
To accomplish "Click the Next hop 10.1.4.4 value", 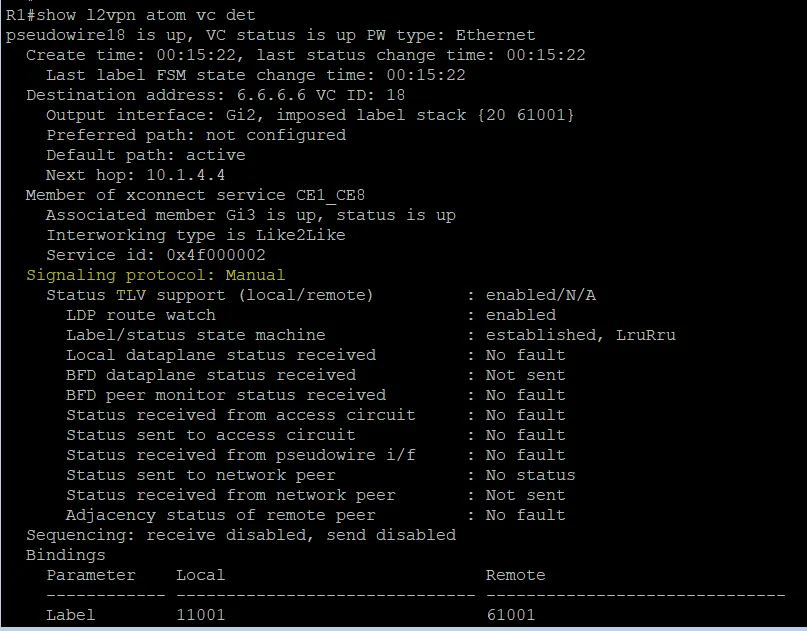I will click(x=185, y=175).
